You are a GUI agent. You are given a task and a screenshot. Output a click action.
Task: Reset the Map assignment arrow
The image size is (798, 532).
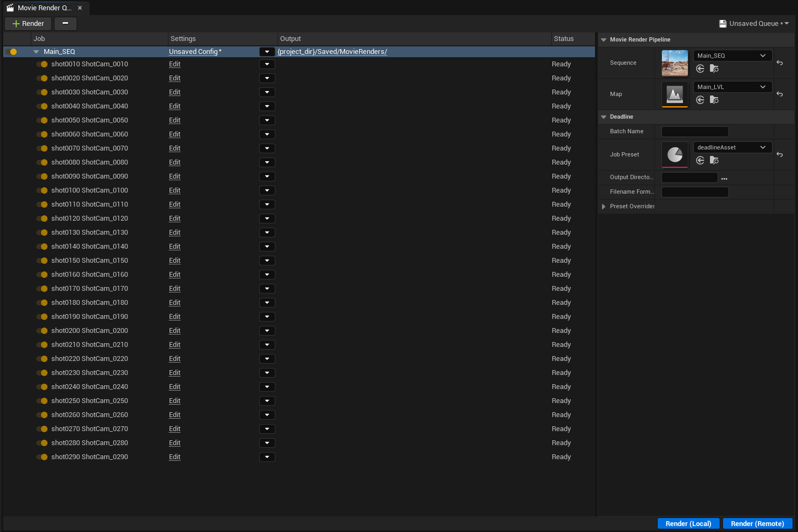[x=780, y=94]
